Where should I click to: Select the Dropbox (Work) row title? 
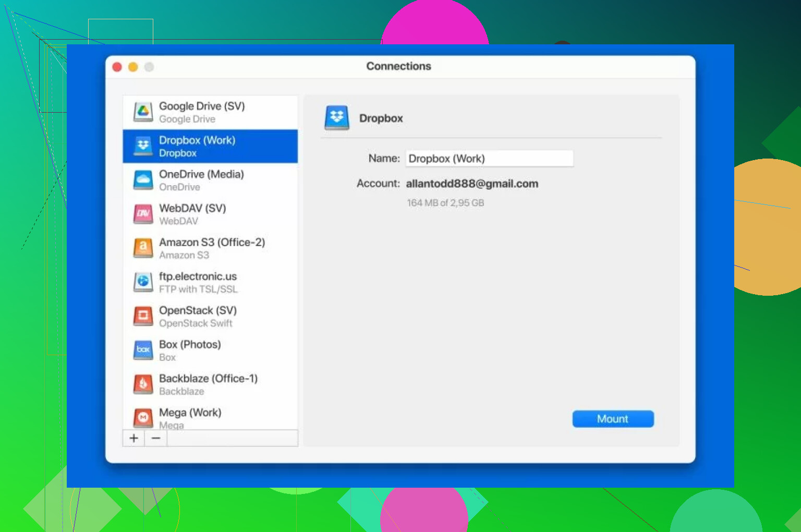[x=197, y=140]
